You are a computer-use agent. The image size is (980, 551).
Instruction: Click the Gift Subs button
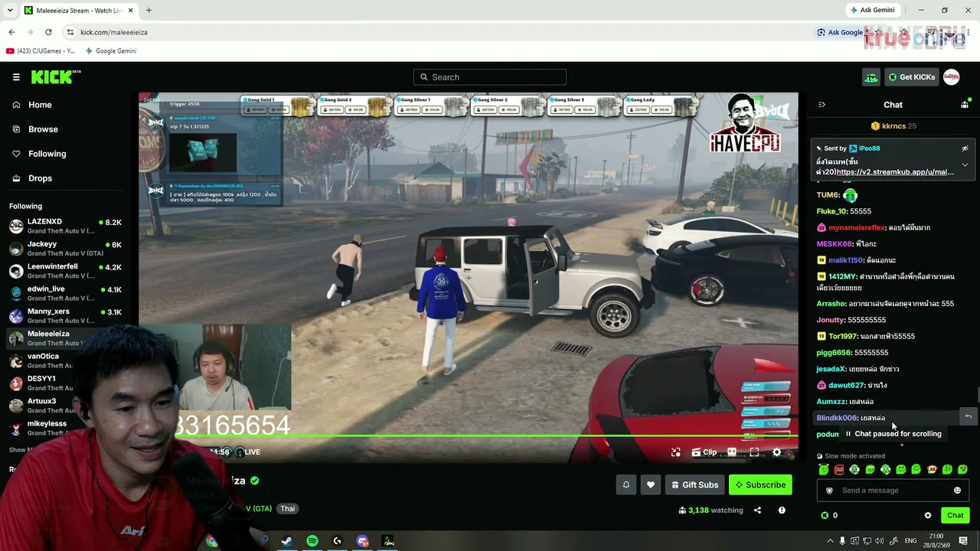(695, 484)
